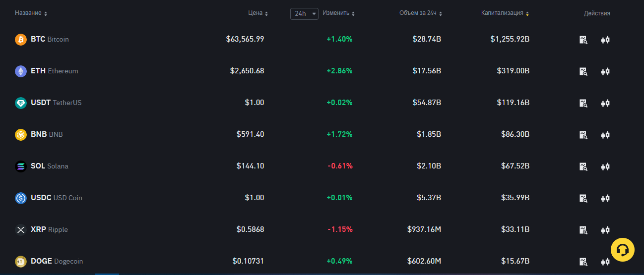Click the price $144.10
Screen dimensions: 644x275
coord(251,166)
